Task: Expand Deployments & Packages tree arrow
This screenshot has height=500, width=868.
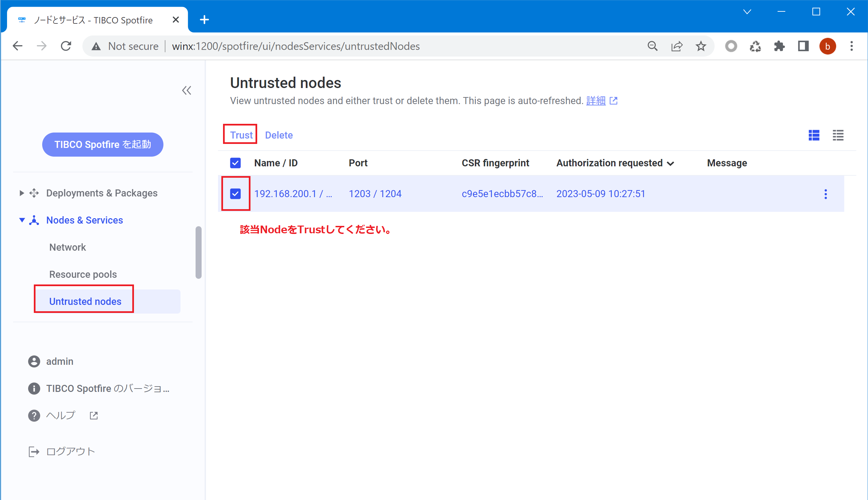Action: click(x=21, y=193)
